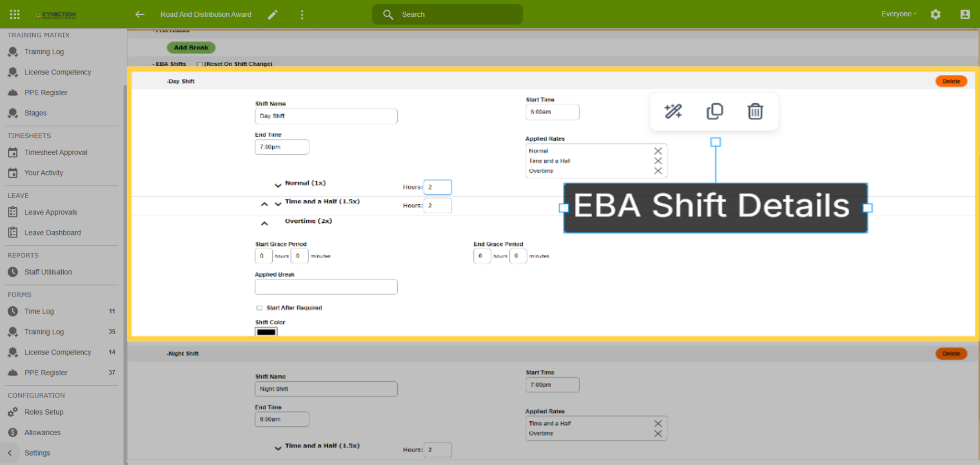Click the Night Shift End Time field

click(x=282, y=420)
